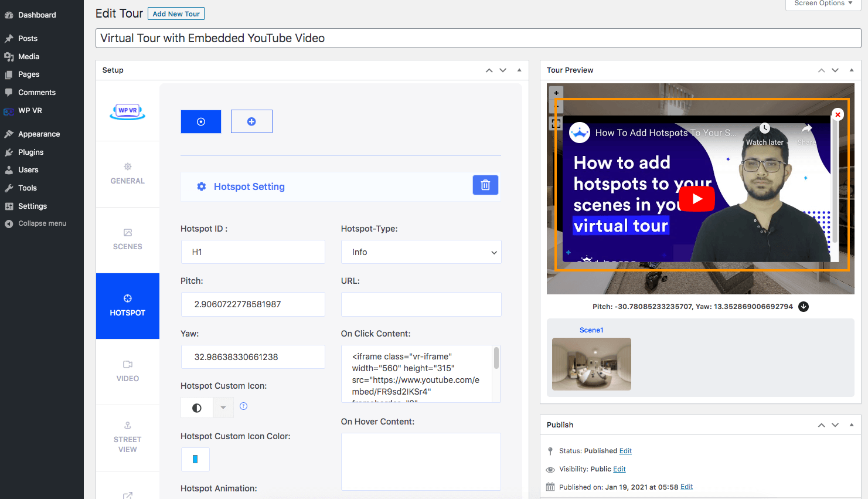The height and width of the screenshot is (499, 868).
Task: Click into the Pitch field
Action: (253, 304)
